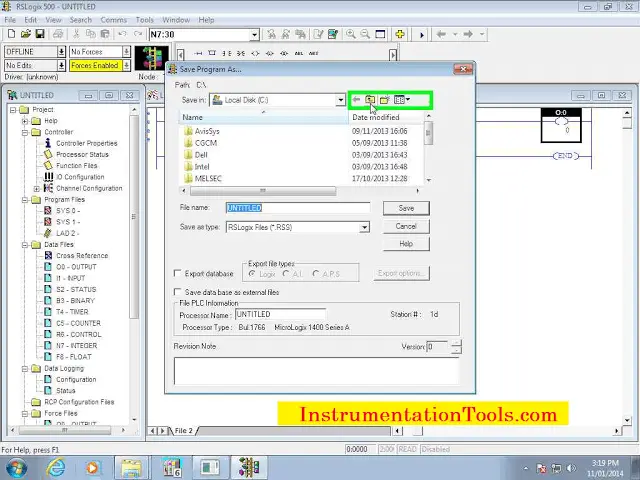This screenshot has width=640, height=480.
Task: Select the A.I. export radio button
Action: coord(286,274)
